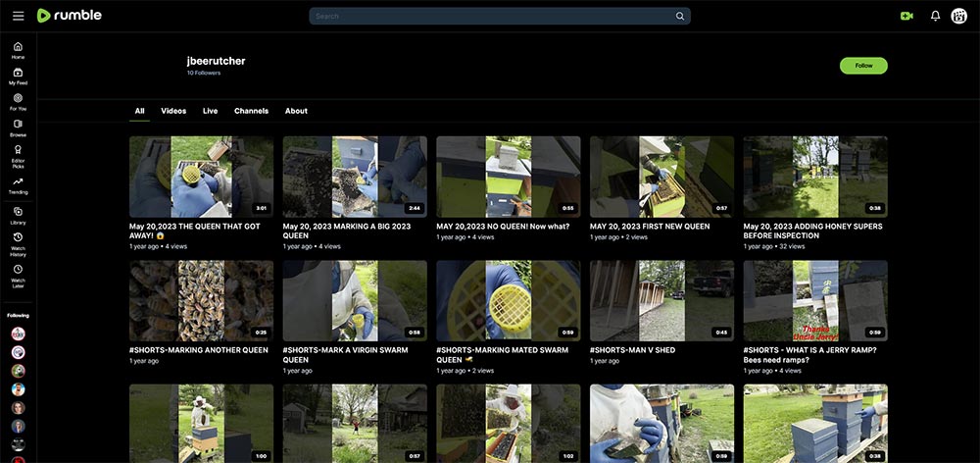Screen dimensions: 980x463
Task: Open third followed channel avatar
Action: coord(18,371)
